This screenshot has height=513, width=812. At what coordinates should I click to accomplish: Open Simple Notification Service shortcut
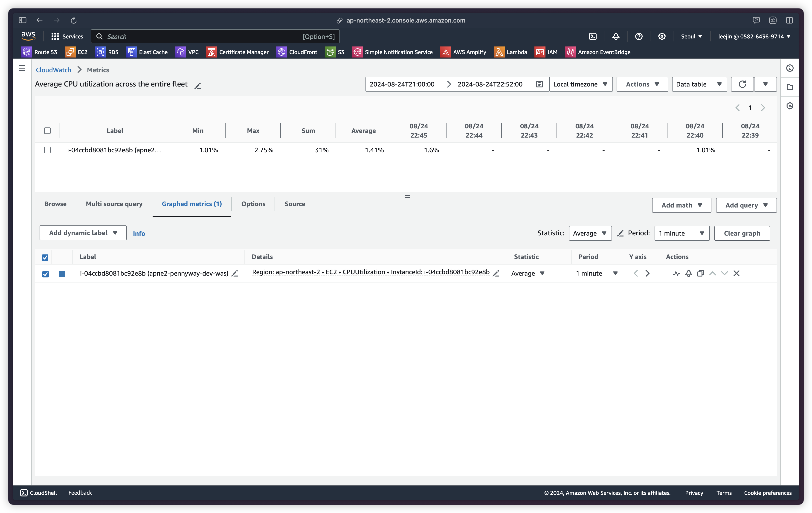click(x=392, y=52)
